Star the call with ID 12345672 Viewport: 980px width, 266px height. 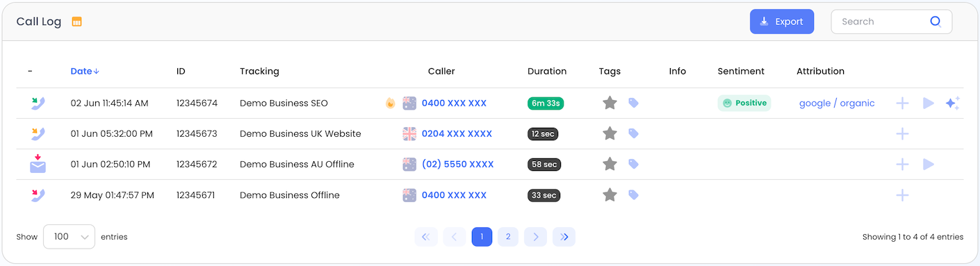(x=610, y=164)
